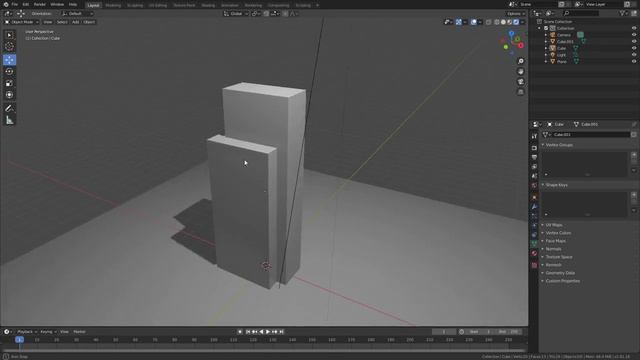
Task: Select wireframe viewport shading
Action: 497,22
